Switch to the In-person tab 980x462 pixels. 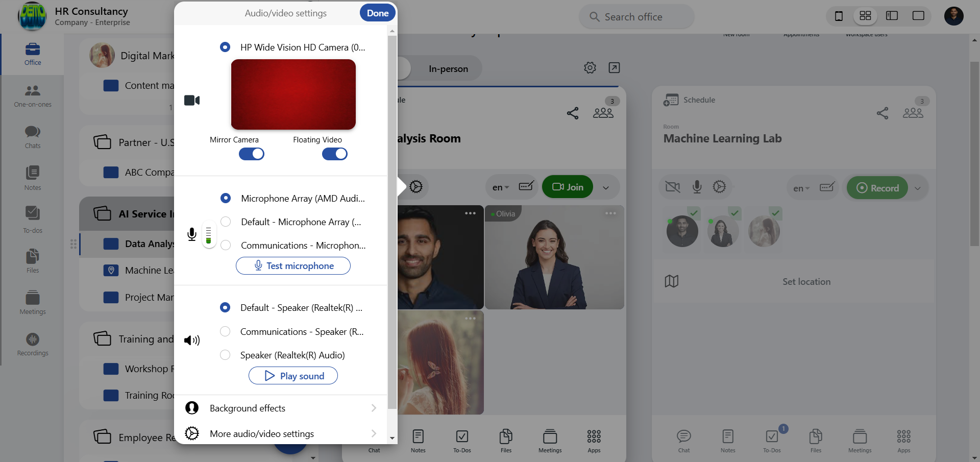tap(448, 69)
